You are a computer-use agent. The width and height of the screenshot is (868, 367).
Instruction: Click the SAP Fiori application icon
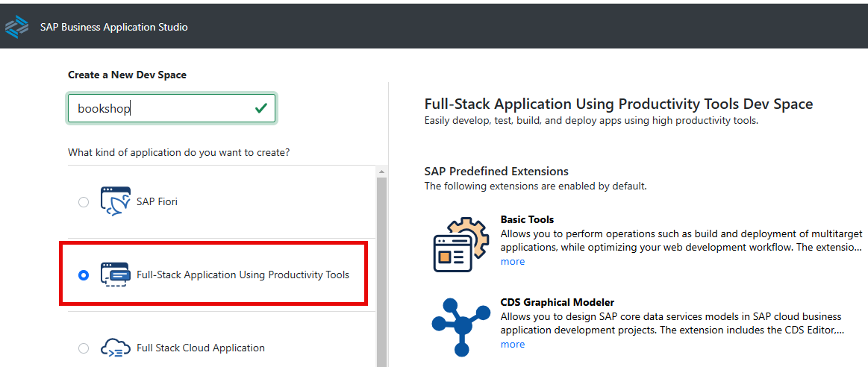point(116,201)
